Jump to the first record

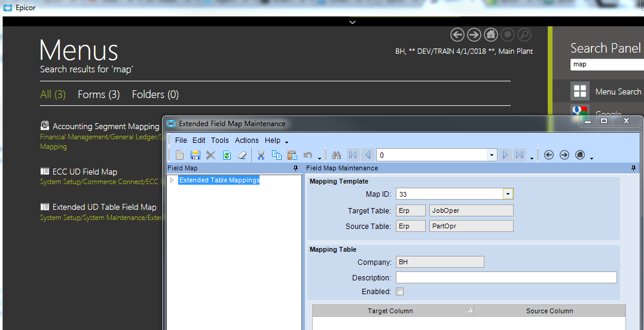coord(352,155)
